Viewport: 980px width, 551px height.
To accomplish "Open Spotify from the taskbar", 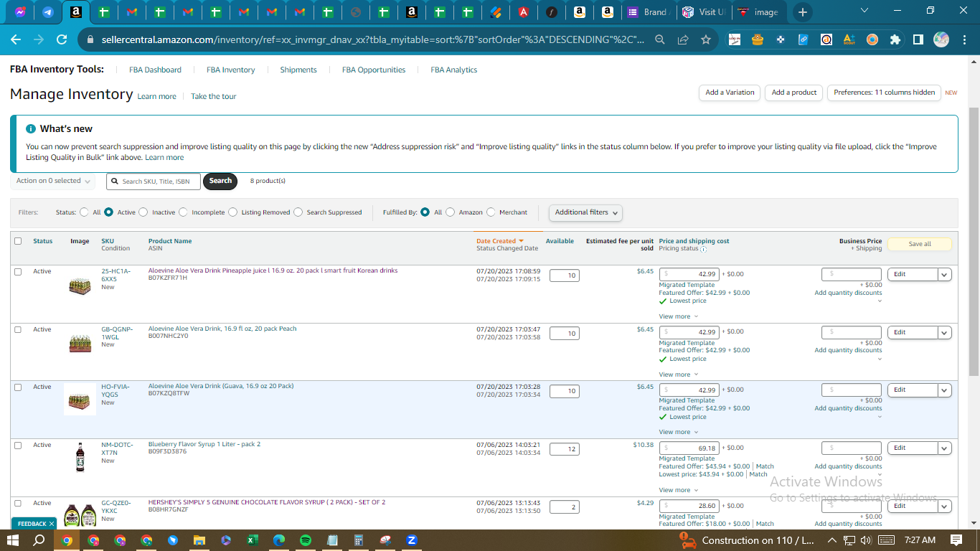I will click(x=305, y=540).
